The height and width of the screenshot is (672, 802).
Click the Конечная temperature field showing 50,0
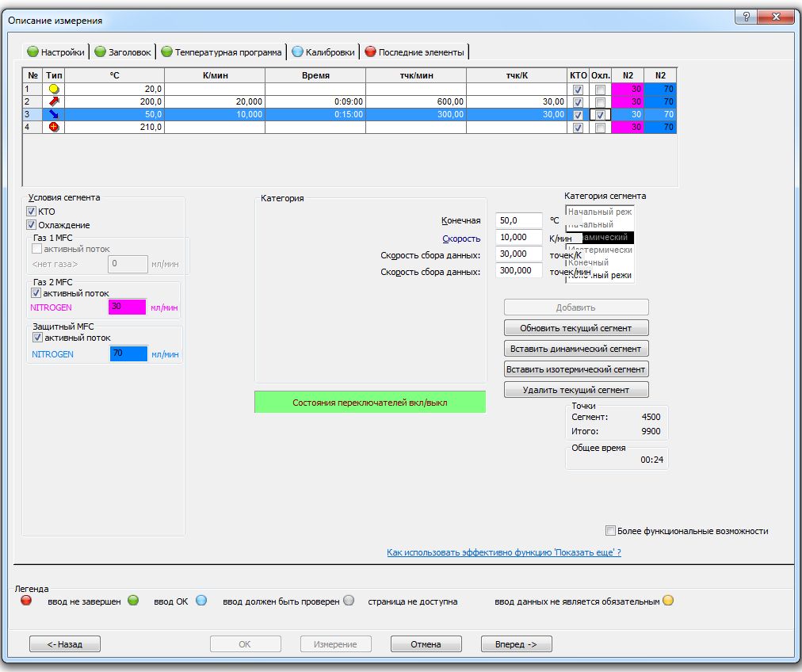[518, 220]
